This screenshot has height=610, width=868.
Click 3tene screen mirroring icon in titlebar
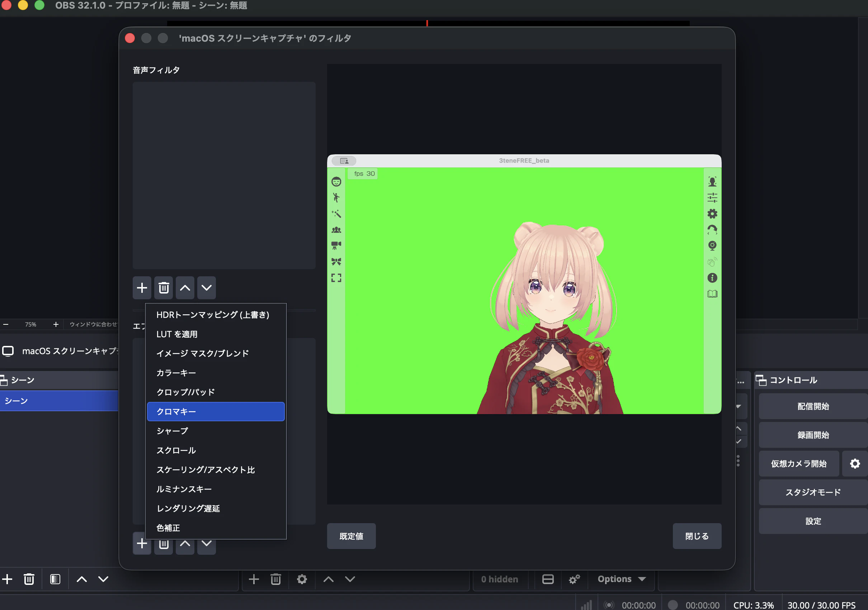click(344, 161)
